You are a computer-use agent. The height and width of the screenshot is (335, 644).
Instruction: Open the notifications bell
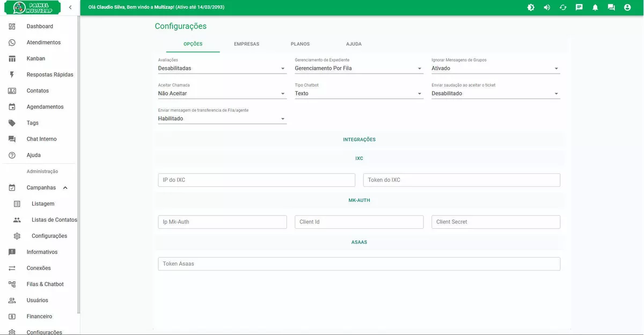[x=595, y=8]
